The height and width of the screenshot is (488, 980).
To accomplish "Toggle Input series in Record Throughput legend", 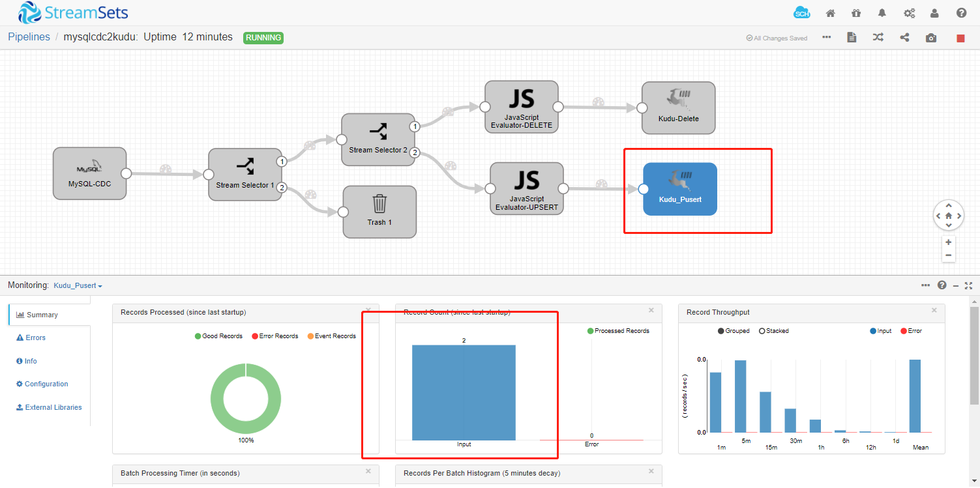I will pos(881,331).
